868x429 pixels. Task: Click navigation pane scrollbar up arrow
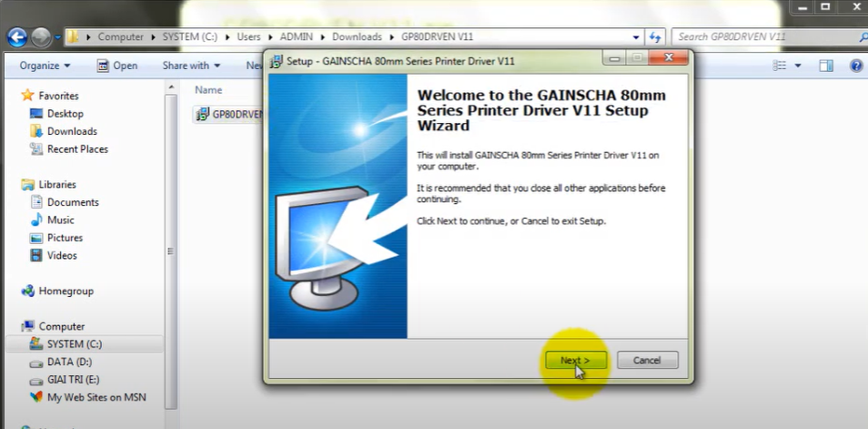click(171, 87)
